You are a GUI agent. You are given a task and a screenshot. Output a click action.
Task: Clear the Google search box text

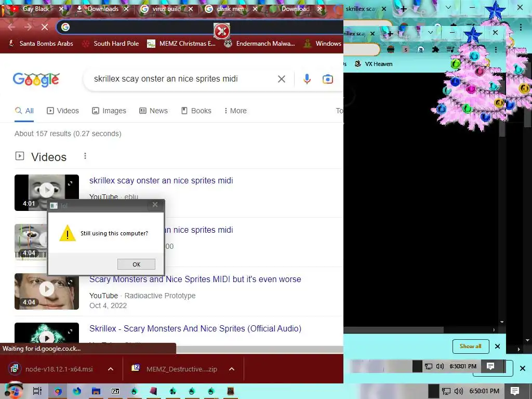click(x=281, y=79)
